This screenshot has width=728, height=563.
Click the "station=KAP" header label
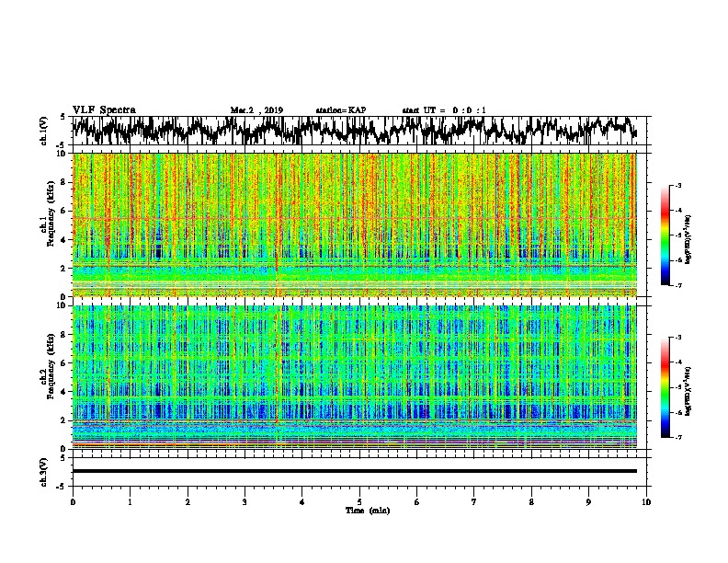[341, 110]
